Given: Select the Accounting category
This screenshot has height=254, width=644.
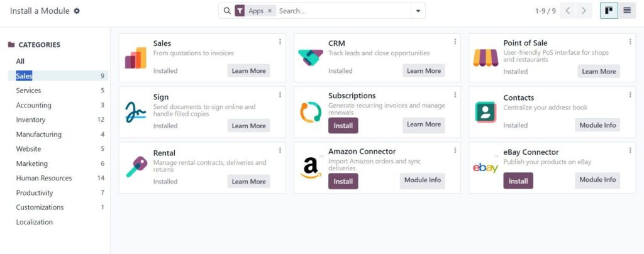Looking at the screenshot, I should pyautogui.click(x=34, y=105).
